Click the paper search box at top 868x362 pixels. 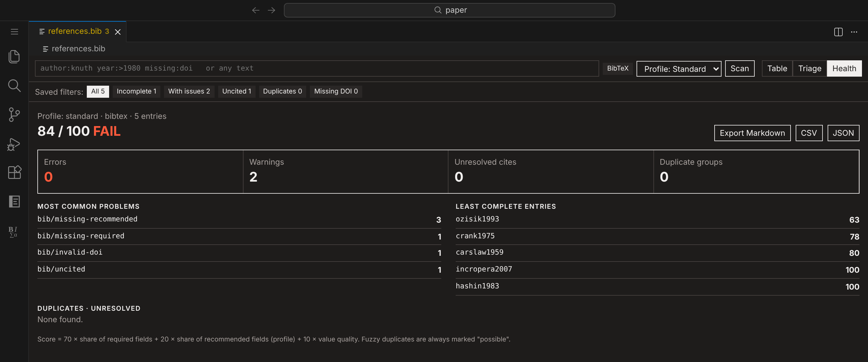pyautogui.click(x=449, y=10)
